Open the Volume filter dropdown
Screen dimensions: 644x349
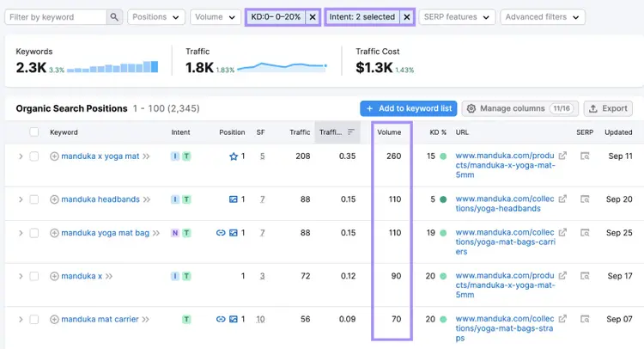click(x=216, y=17)
